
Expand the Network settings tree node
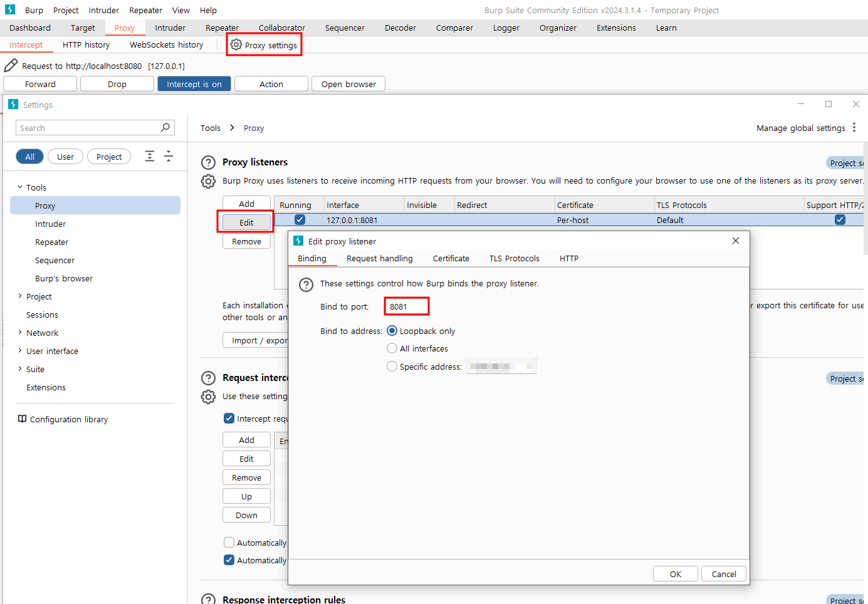20,332
